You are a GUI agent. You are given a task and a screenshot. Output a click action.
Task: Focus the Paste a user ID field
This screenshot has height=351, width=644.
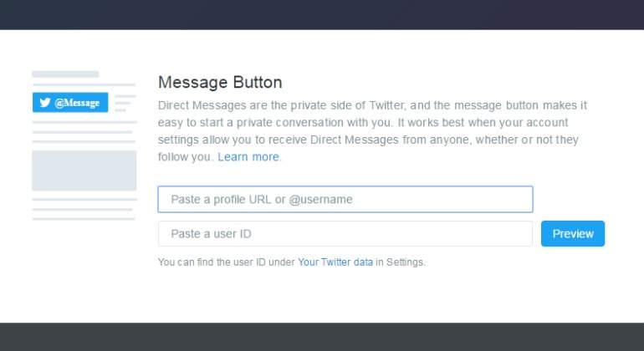345,234
